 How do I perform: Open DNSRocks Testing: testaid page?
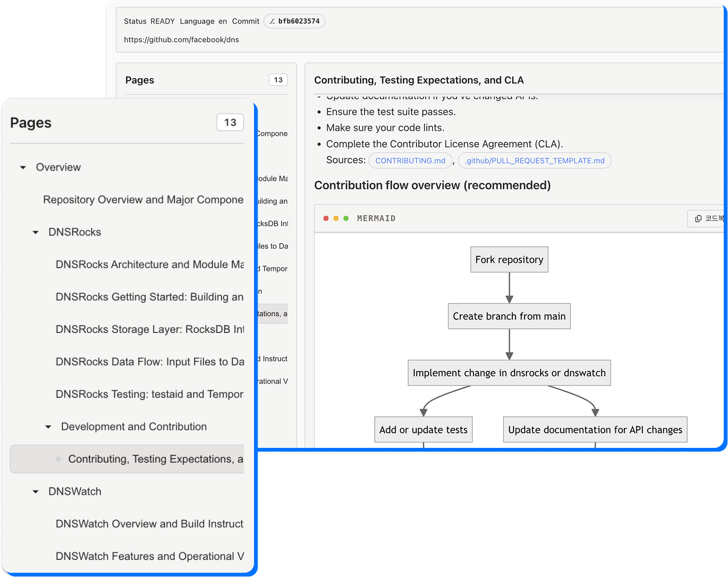149,394
